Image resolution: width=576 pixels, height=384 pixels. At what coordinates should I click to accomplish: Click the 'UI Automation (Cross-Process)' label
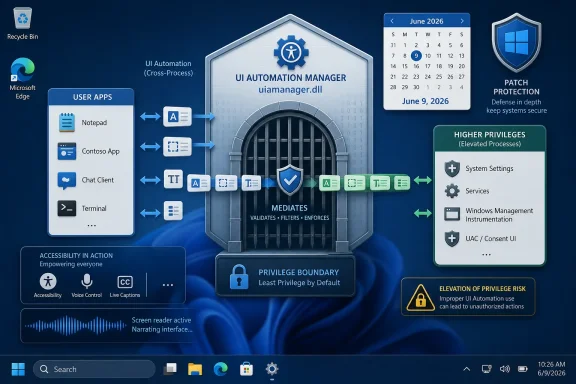pyautogui.click(x=168, y=68)
